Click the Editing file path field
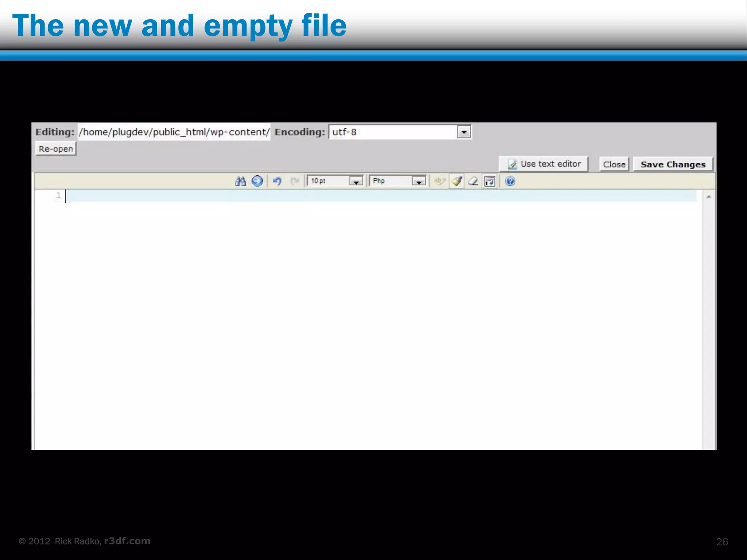 [x=174, y=132]
